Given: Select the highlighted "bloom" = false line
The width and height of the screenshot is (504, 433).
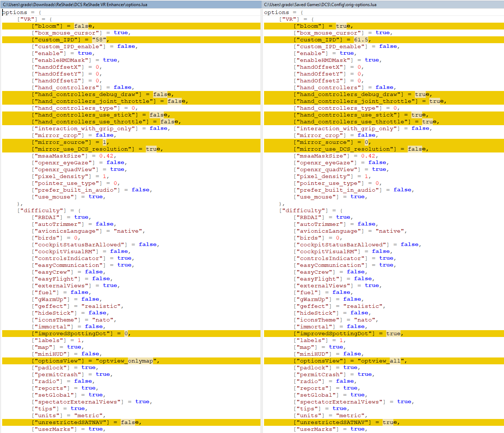Looking at the screenshot, I should (131, 26).
